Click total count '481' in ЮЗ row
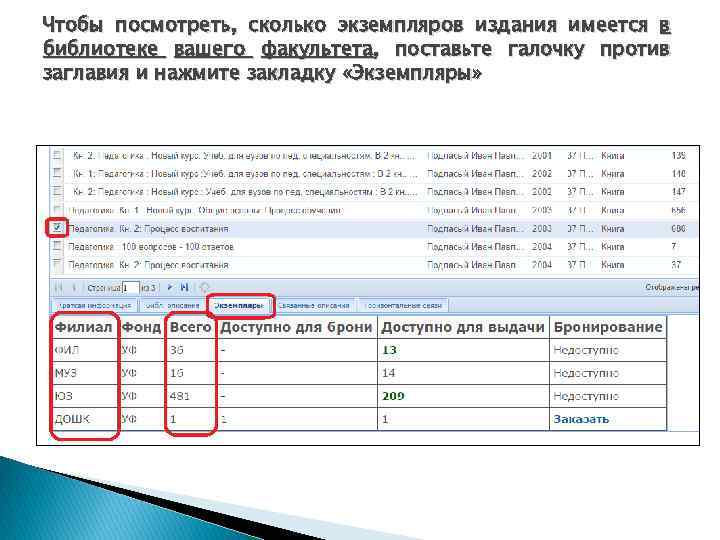The image size is (720, 540). (x=180, y=396)
